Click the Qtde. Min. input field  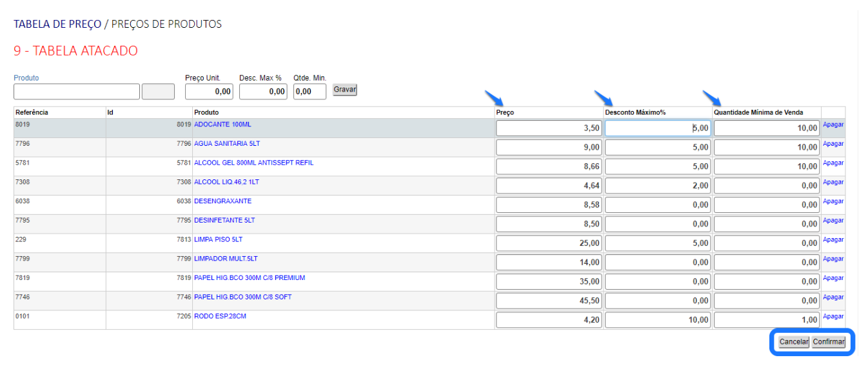310,92
